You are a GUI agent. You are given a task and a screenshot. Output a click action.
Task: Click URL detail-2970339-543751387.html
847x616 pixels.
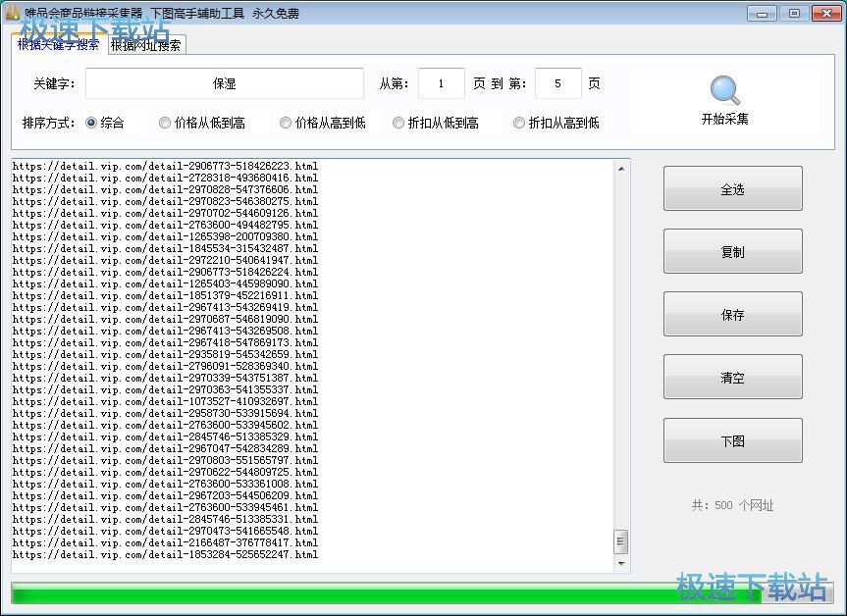165,378
